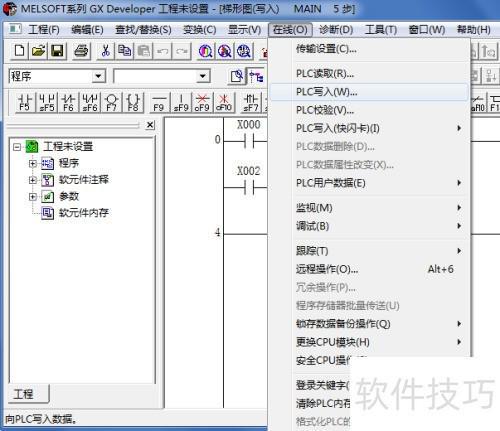The height and width of the screenshot is (431, 500).
Task: Click the third magnifier find icon
Action: pos(243,51)
